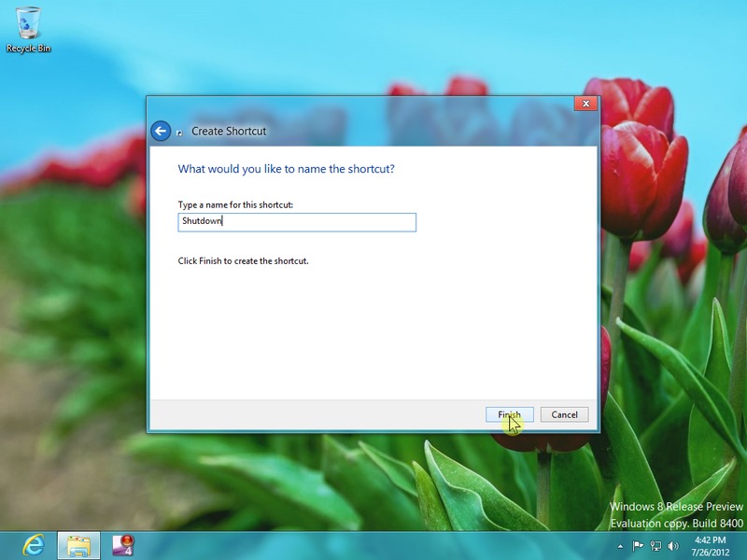Open the third pinned taskbar app

point(123,545)
